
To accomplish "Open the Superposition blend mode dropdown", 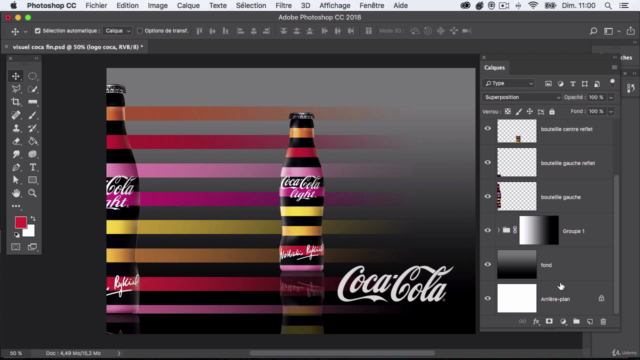I will click(x=522, y=97).
